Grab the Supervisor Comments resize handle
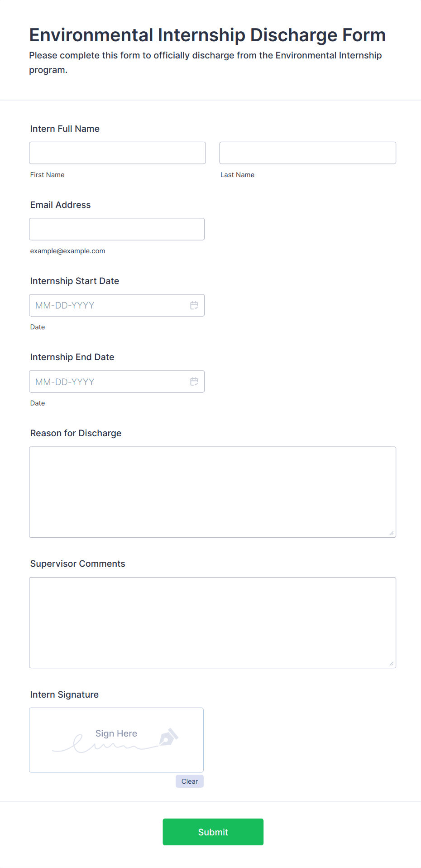Screen dimensions: 421x868 (x=392, y=664)
